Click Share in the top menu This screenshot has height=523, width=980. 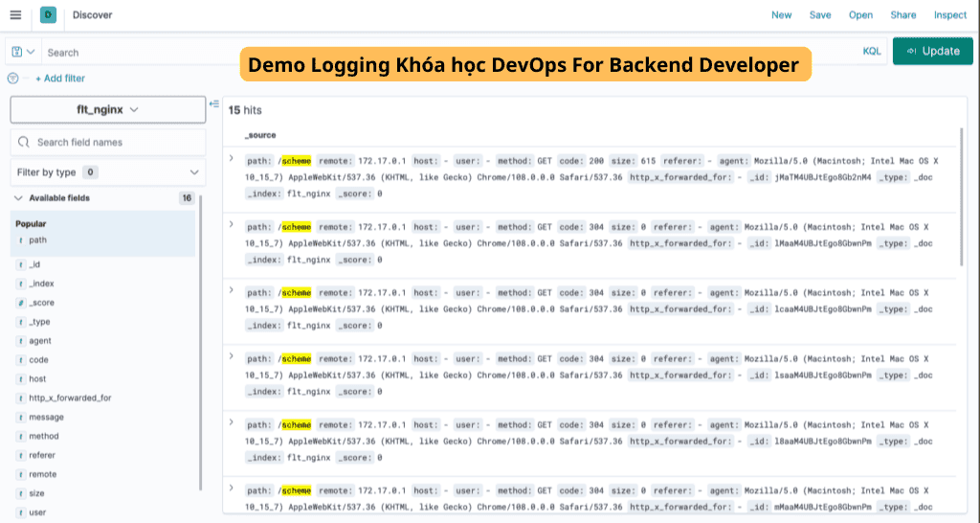903,15
